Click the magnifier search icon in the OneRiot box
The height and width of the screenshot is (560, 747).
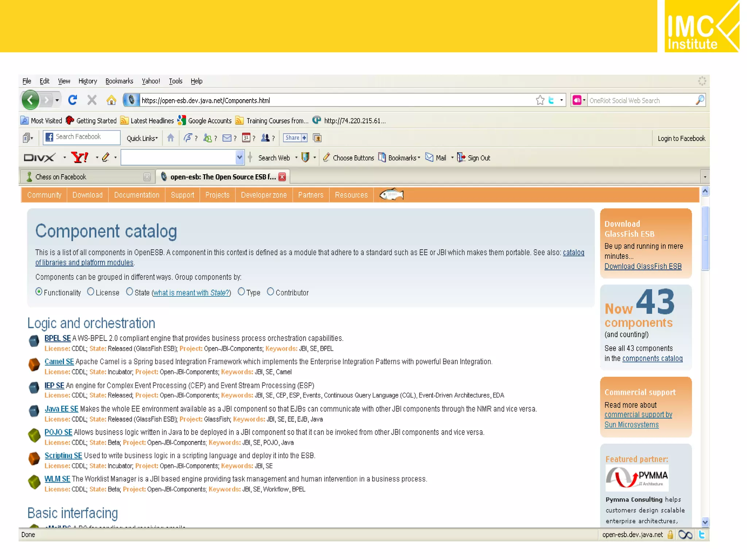pos(700,100)
